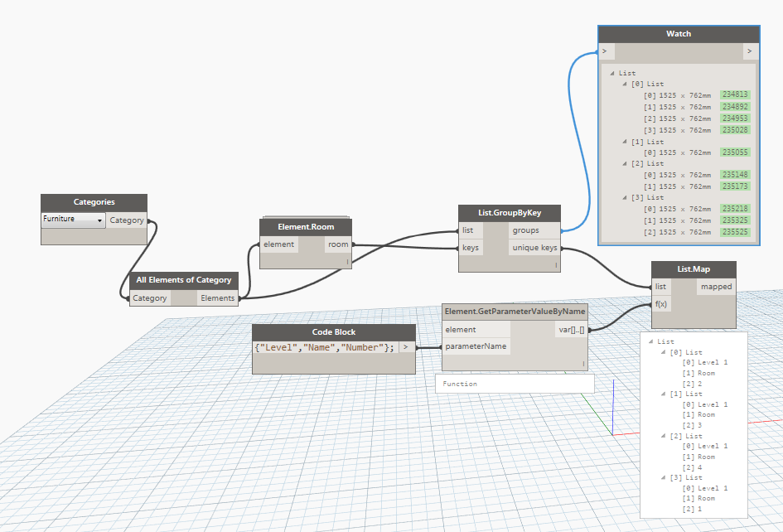
Task: Click the unique keys output port
Action: point(534,248)
